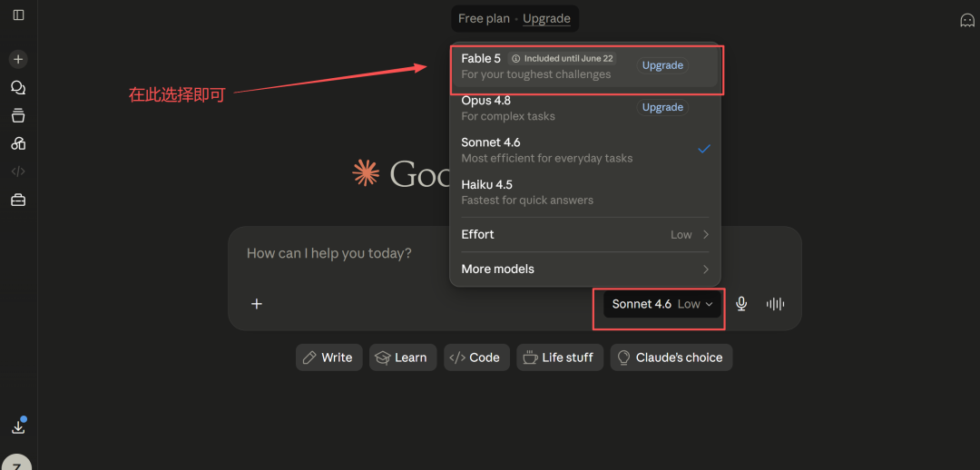Toggle the sidebar panel icon
Image resolution: width=980 pixels, height=470 pixels.
coord(18,15)
